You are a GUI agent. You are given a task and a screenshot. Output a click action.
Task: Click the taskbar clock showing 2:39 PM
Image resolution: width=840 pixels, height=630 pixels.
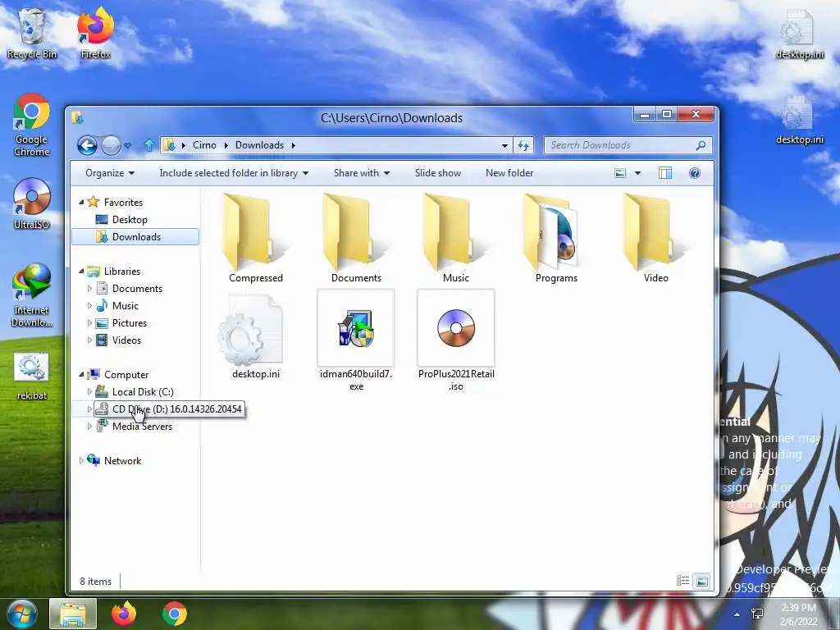799,614
